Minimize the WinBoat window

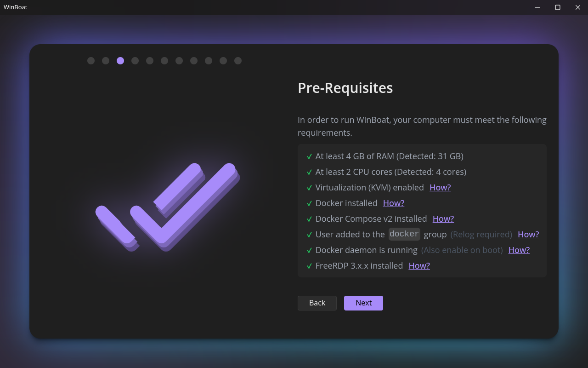coord(537,7)
